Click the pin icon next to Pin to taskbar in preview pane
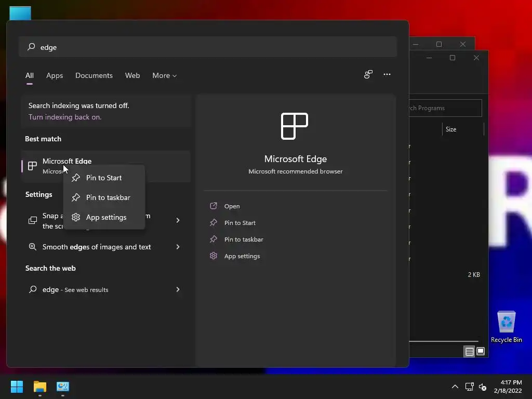This screenshot has width=532, height=399. pos(214,239)
